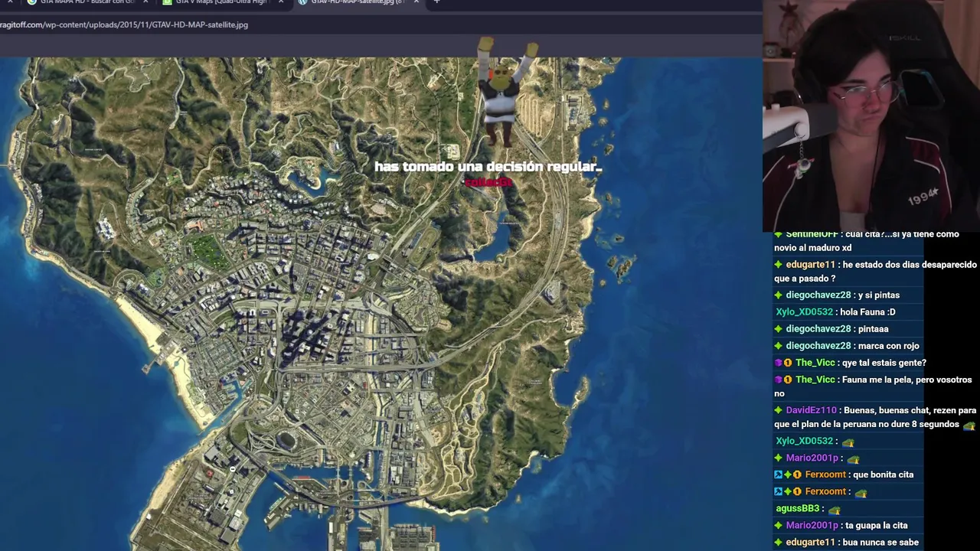Click the oval stadium on the satellite map
This screenshot has width=980, height=551.
286,441
